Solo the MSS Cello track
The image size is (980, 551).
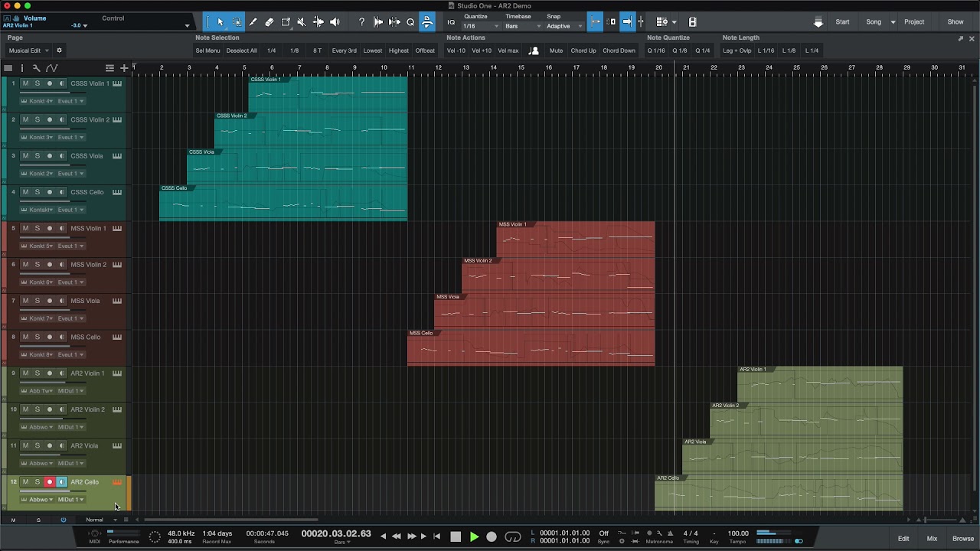click(x=38, y=337)
